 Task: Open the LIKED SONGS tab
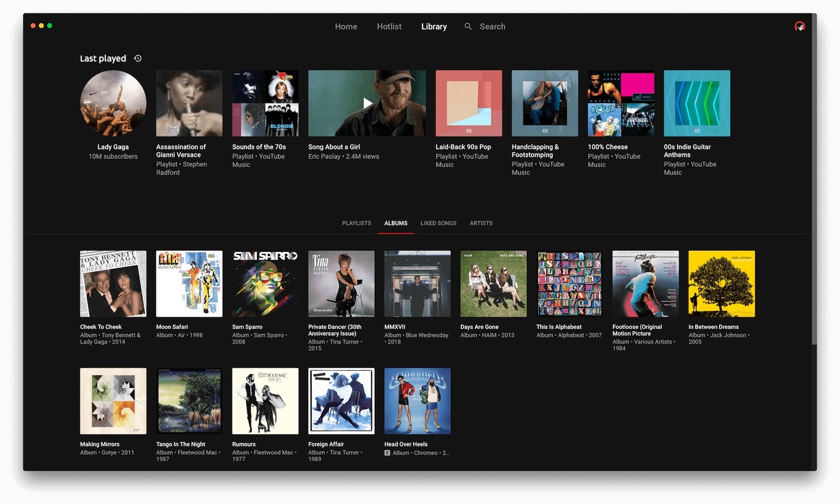pyautogui.click(x=438, y=223)
